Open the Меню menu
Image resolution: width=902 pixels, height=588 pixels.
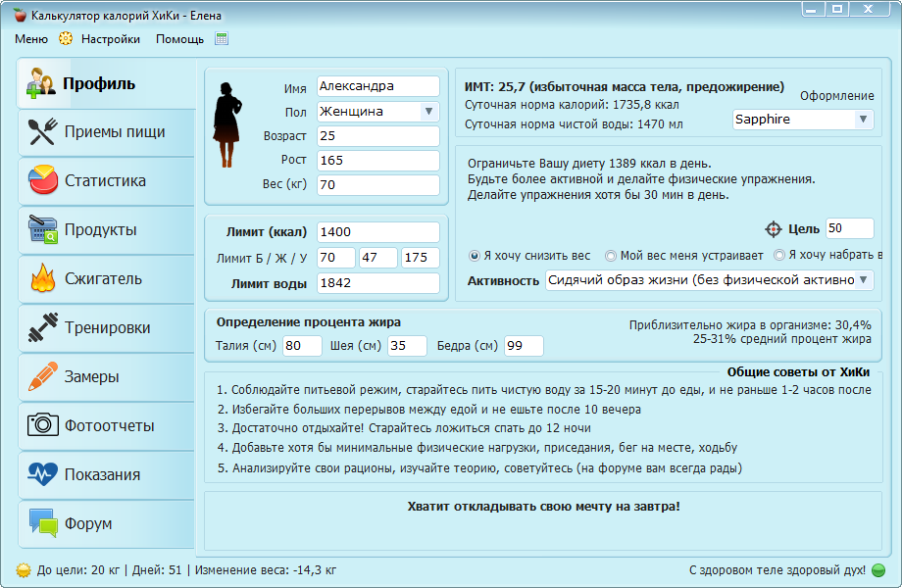coord(31,39)
